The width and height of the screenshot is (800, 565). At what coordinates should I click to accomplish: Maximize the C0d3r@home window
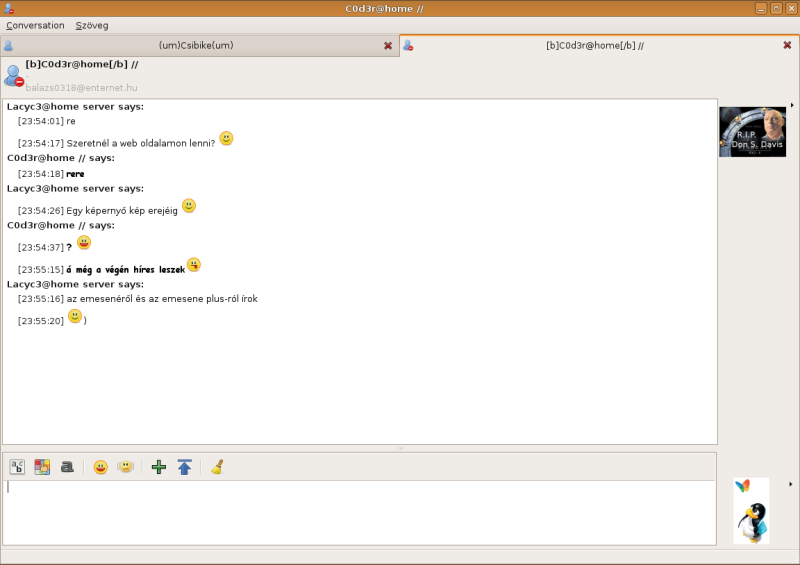776,9
